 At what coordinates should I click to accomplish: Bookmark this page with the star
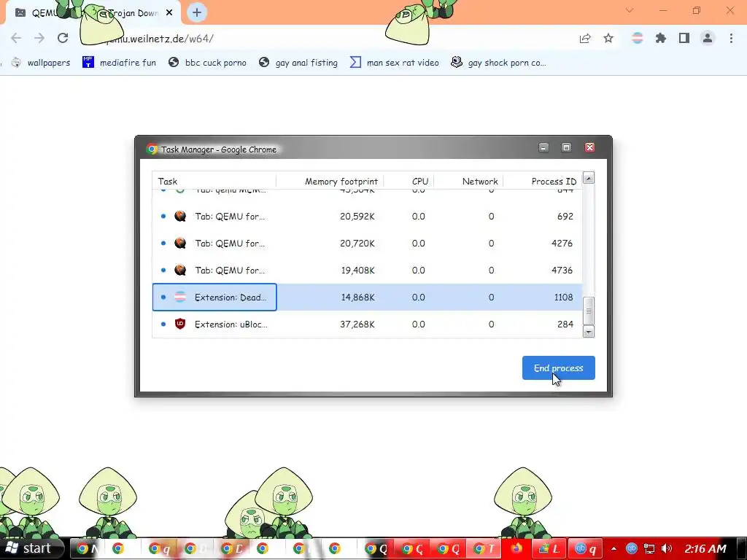click(608, 38)
